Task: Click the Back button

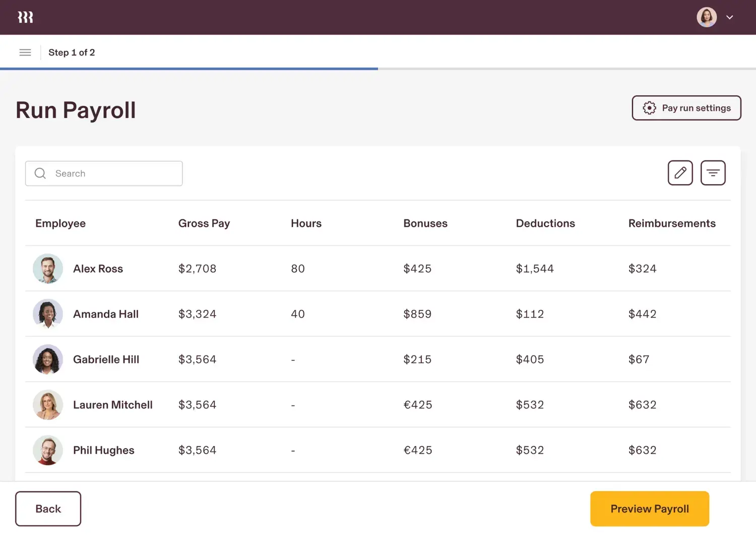Action: click(x=48, y=508)
